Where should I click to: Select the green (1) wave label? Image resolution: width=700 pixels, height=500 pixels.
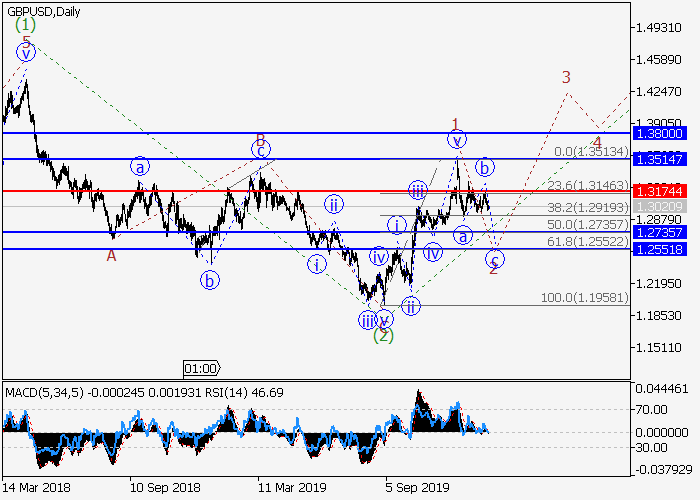(26, 23)
